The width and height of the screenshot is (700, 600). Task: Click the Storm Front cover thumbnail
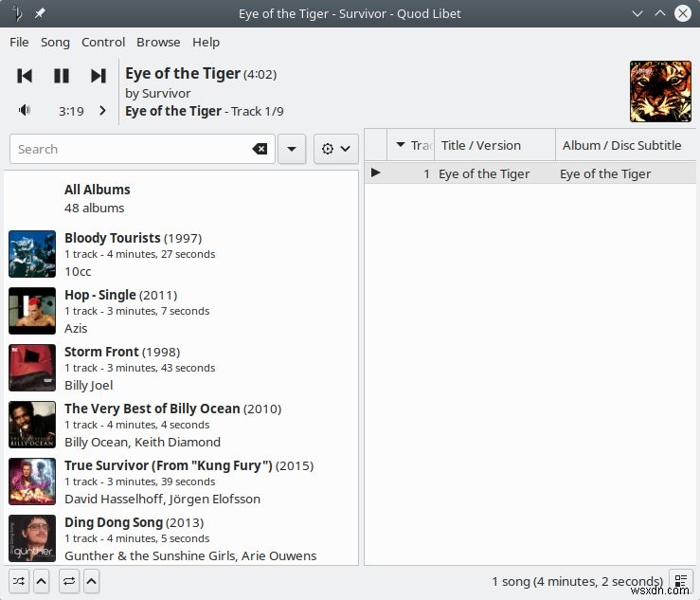click(x=32, y=367)
